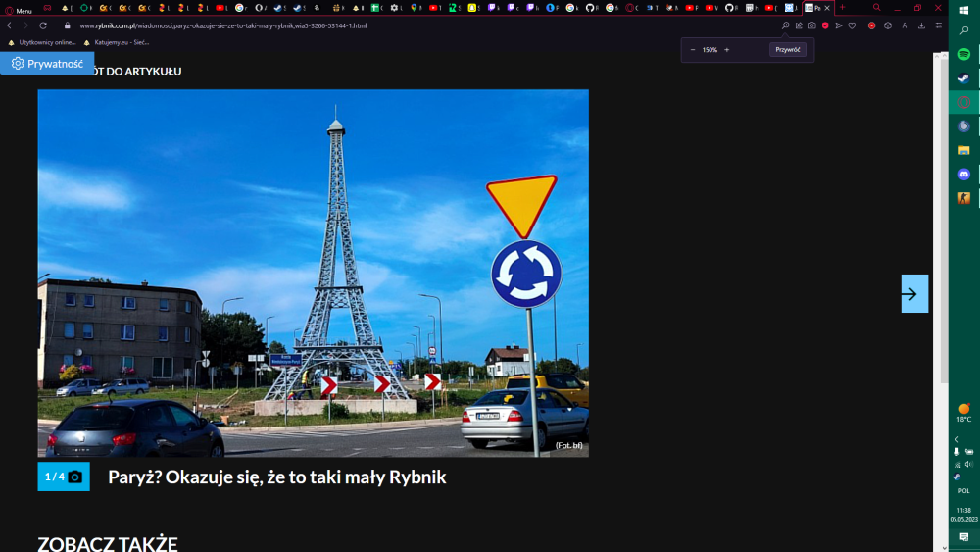Take a snapshot with camera icon
Image resolution: width=980 pixels, height=552 pixels.
pos(811,25)
